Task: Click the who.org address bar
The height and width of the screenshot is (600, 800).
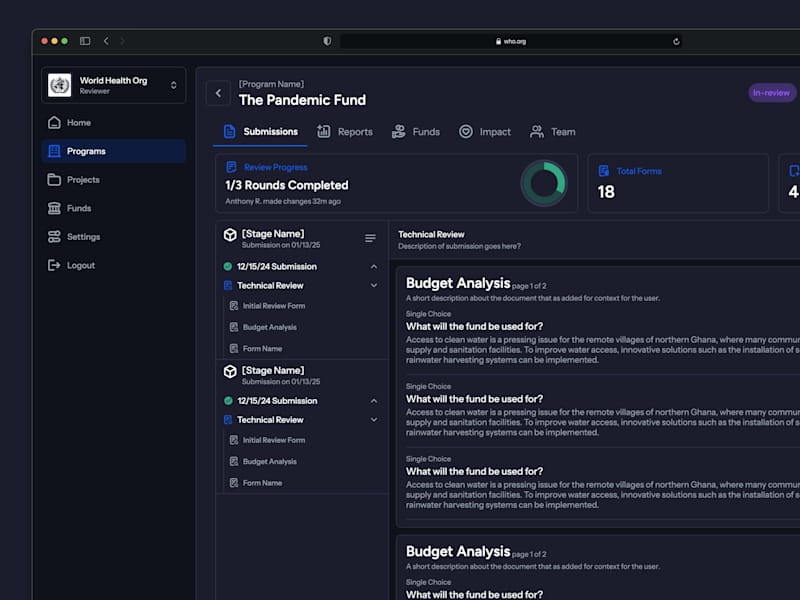Action: coord(511,41)
